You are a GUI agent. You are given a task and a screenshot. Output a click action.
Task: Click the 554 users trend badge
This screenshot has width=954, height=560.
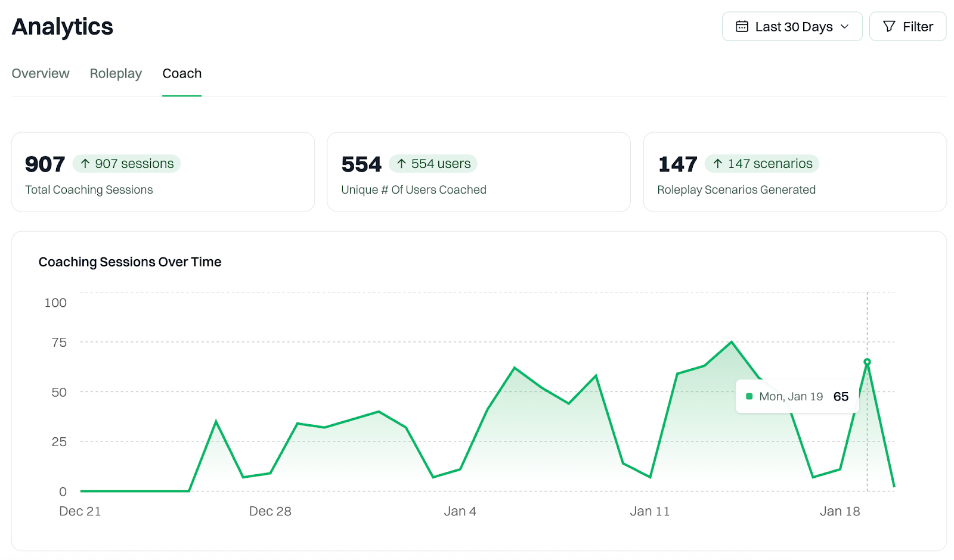point(433,163)
